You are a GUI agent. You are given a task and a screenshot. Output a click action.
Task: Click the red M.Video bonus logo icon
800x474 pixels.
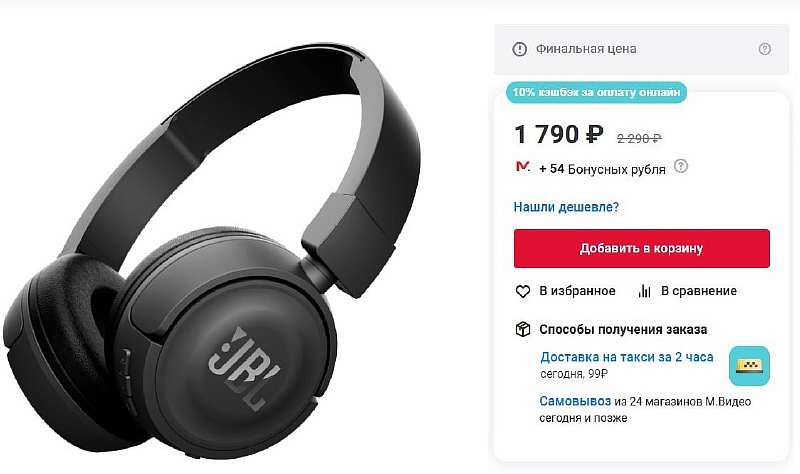point(523,166)
